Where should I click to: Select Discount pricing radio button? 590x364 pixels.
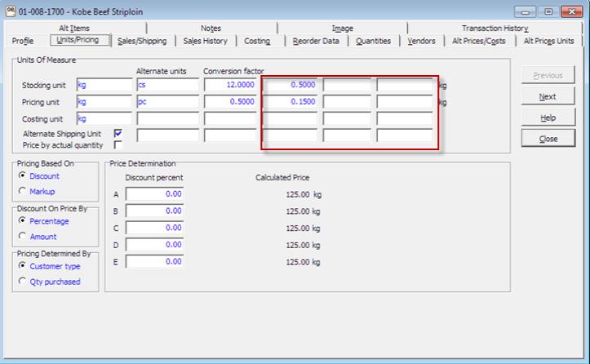point(22,175)
